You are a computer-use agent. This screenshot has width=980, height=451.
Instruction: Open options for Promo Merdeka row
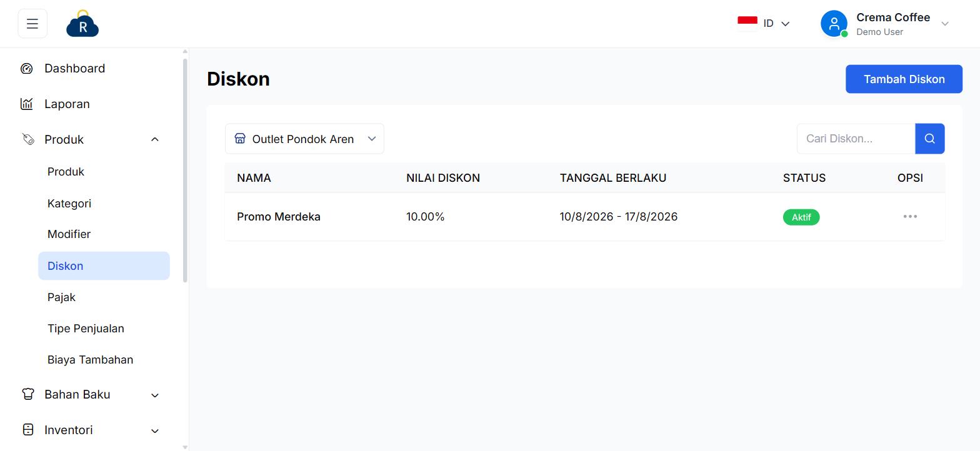[x=910, y=217]
